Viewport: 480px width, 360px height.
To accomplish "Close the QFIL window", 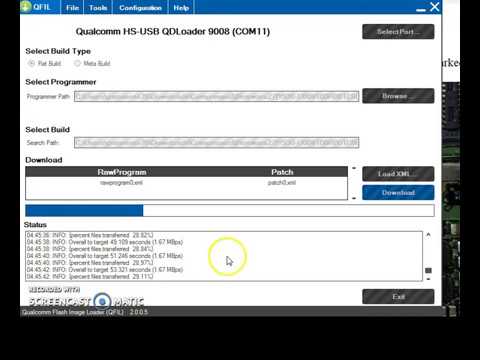I will coord(435,7).
